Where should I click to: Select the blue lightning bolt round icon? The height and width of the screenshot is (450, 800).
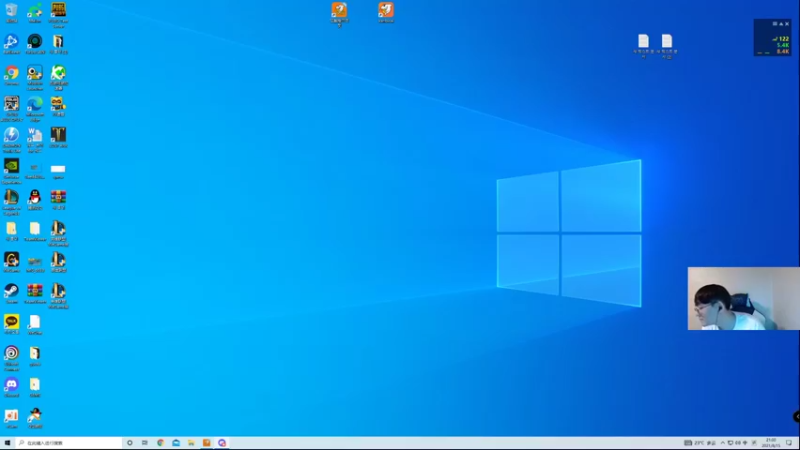point(11,139)
